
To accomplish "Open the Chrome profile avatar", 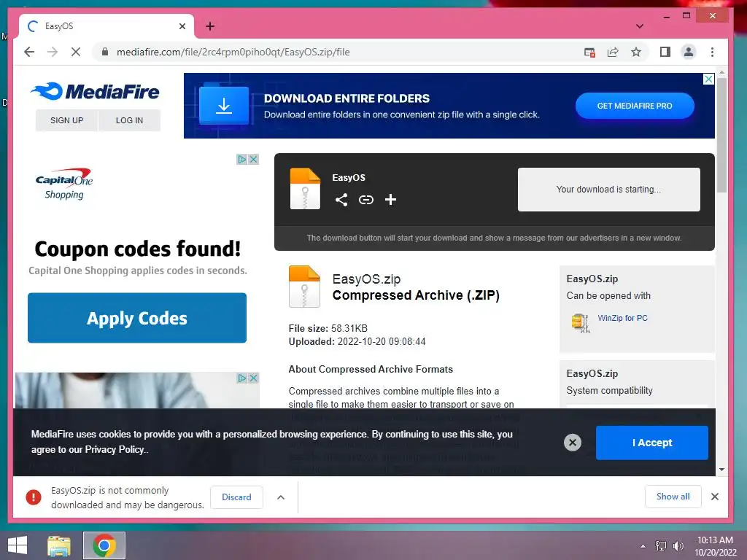I will pyautogui.click(x=689, y=52).
